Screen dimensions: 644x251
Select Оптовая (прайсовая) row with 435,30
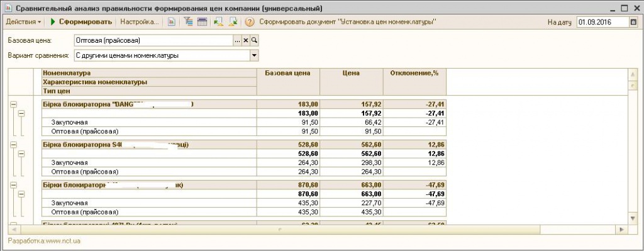(x=244, y=212)
